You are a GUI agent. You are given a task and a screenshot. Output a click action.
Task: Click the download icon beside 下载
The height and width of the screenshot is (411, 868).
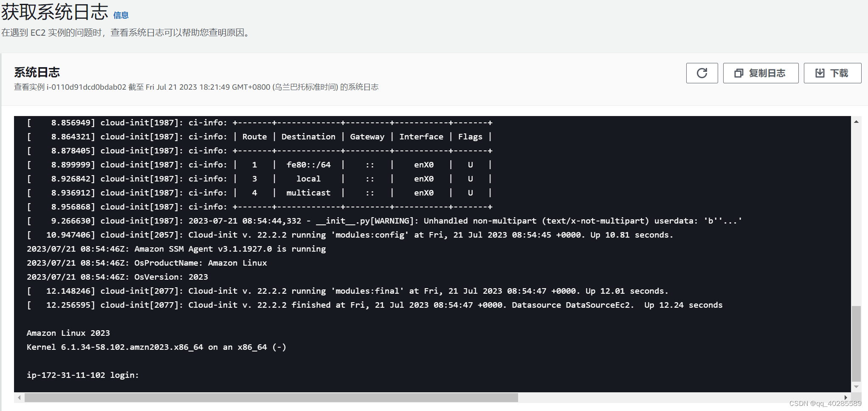(x=820, y=73)
